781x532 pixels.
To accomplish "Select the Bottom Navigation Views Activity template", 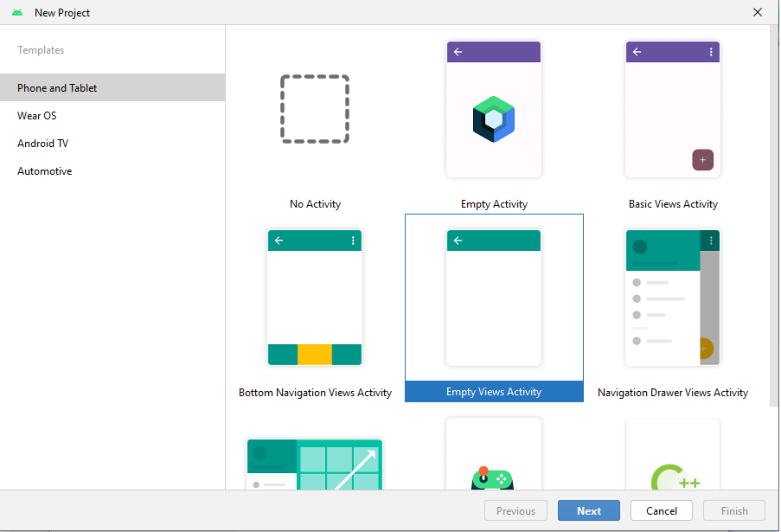I will 315,298.
